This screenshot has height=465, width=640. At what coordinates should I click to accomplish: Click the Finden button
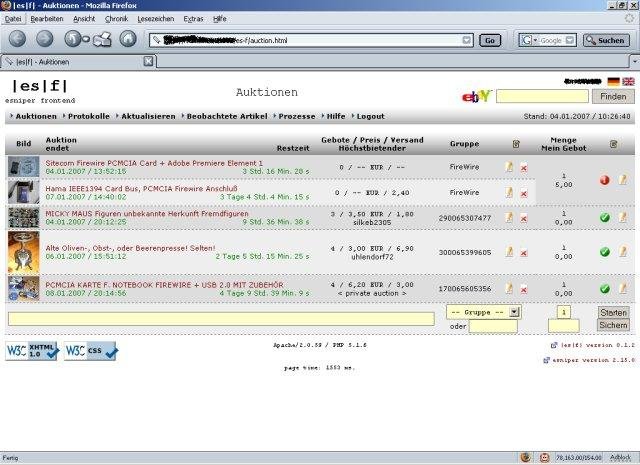613,97
